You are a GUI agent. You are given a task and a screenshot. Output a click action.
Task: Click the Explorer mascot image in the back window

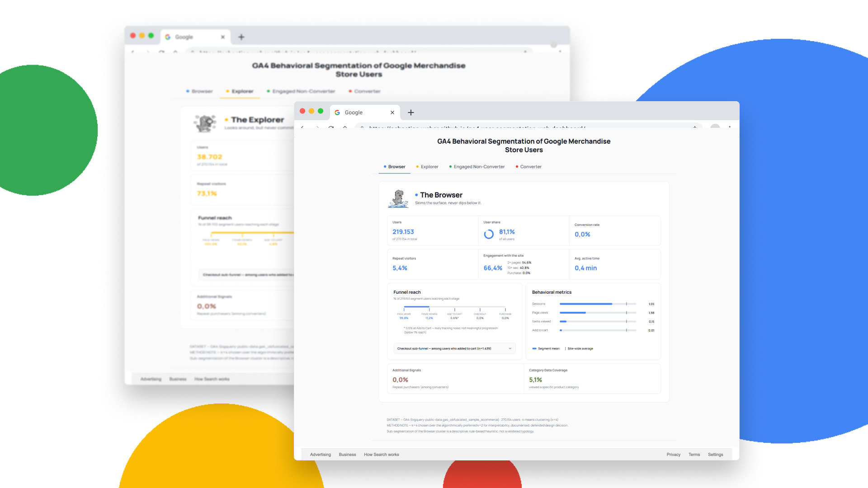coord(206,123)
